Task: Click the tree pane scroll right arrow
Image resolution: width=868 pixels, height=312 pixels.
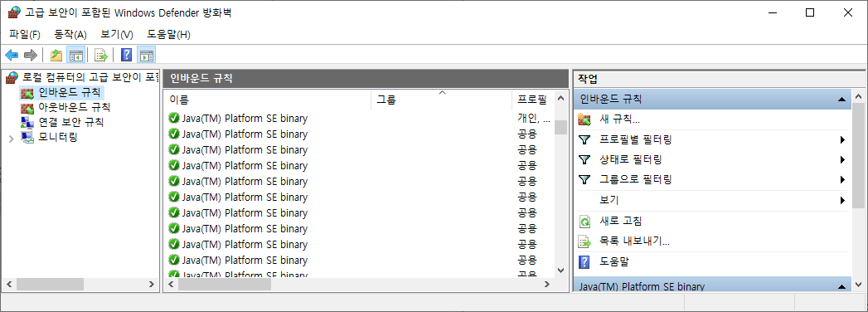Action: (153, 285)
